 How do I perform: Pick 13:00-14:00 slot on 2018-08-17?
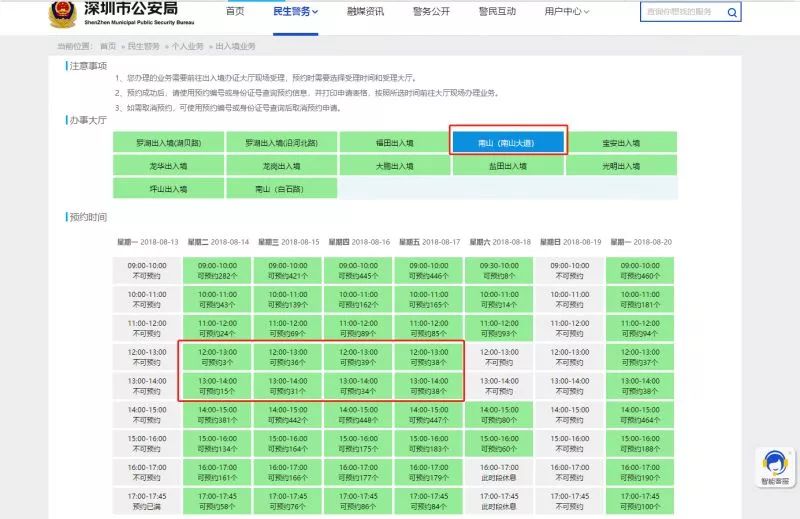(429, 385)
